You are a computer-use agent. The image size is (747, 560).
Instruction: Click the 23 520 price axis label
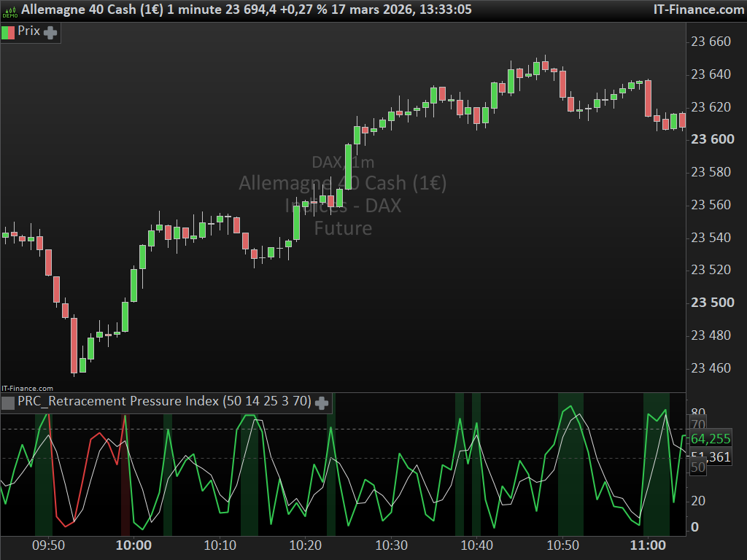point(711,270)
